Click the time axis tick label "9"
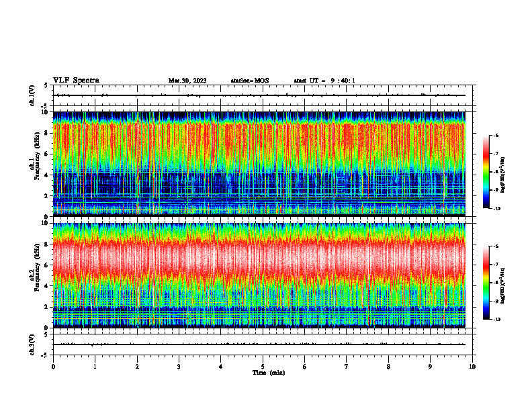 (430, 367)
